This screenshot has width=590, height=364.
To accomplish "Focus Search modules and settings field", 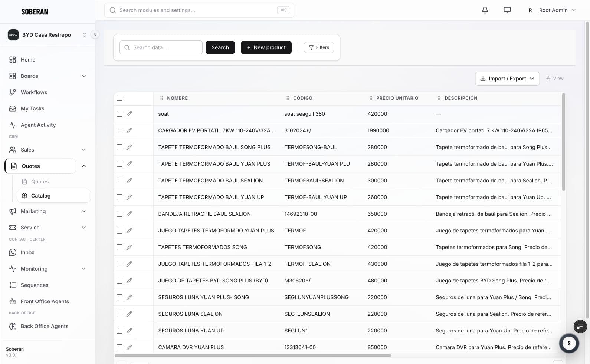I will [199, 10].
